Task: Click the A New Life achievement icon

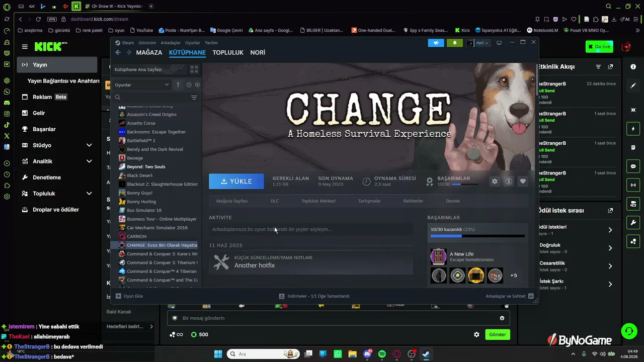Action: (439, 256)
